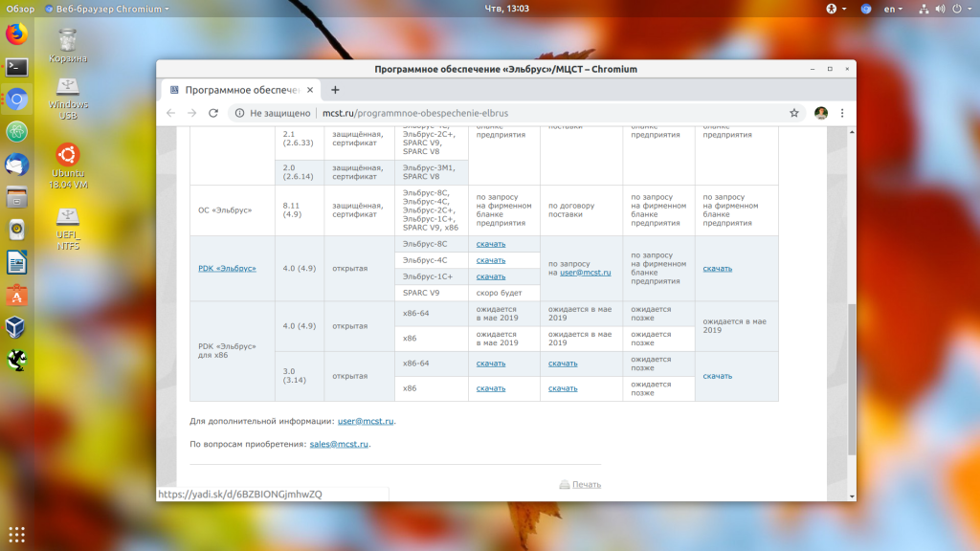
Task: Open the power system menu
Action: 961,9
